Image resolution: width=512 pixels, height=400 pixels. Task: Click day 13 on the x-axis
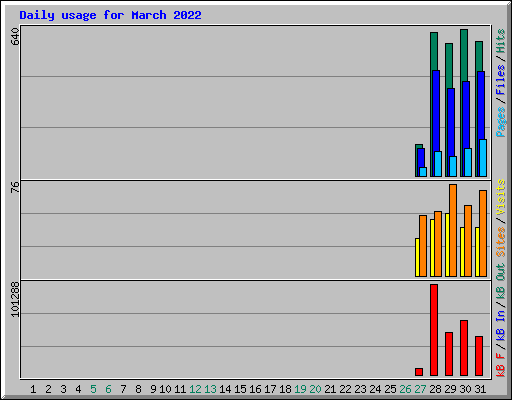tap(210, 389)
